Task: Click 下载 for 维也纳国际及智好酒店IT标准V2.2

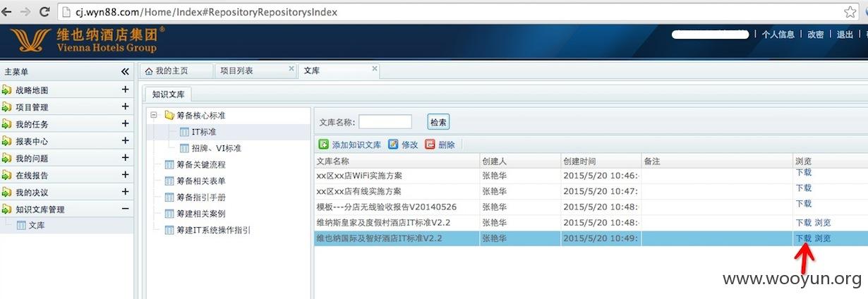Action: [803, 238]
